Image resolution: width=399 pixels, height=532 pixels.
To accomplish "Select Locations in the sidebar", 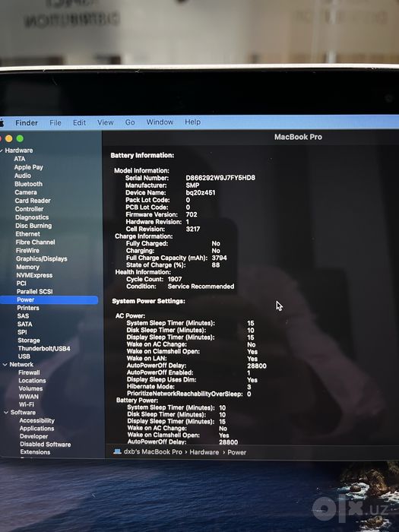I will (x=32, y=381).
